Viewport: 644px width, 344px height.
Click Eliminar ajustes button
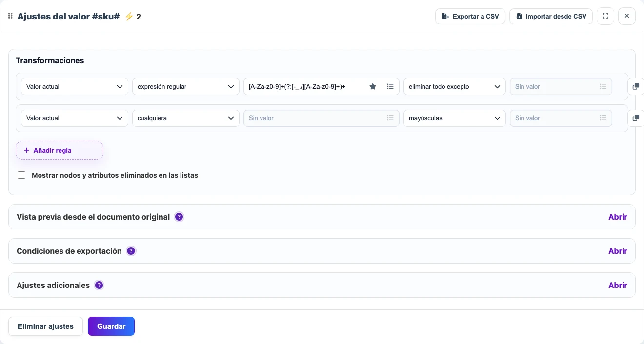point(45,326)
